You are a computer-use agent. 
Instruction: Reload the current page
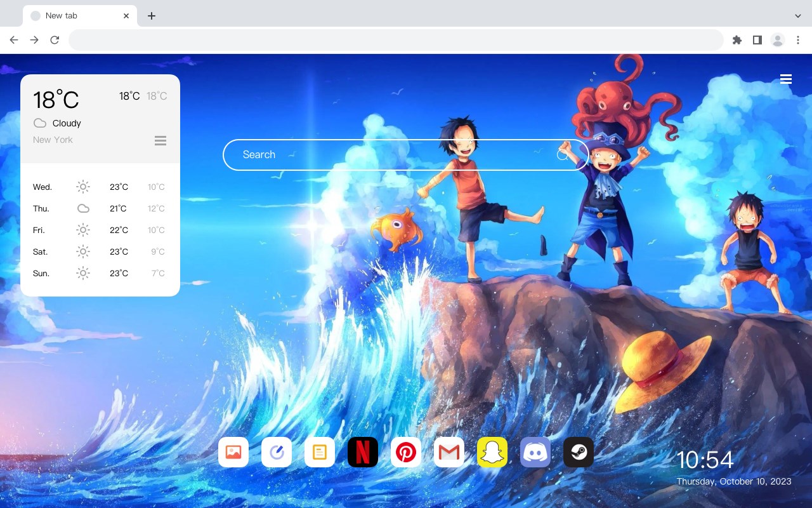pos(55,40)
